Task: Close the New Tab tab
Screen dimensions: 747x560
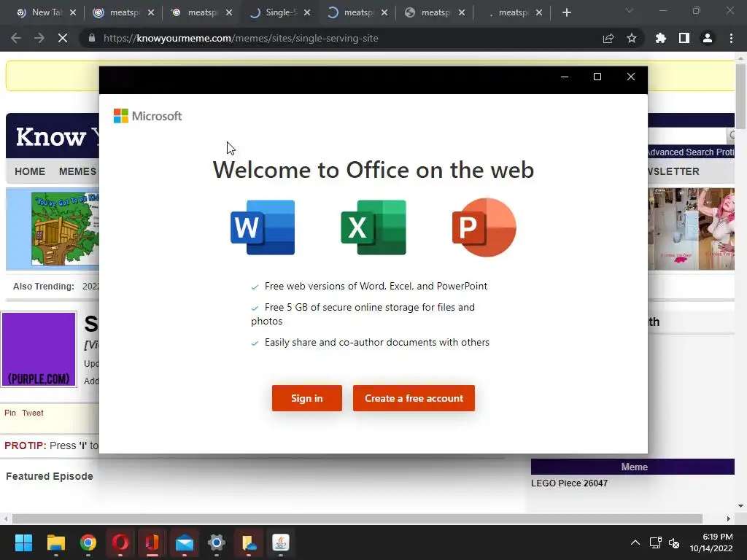Action: tap(73, 12)
